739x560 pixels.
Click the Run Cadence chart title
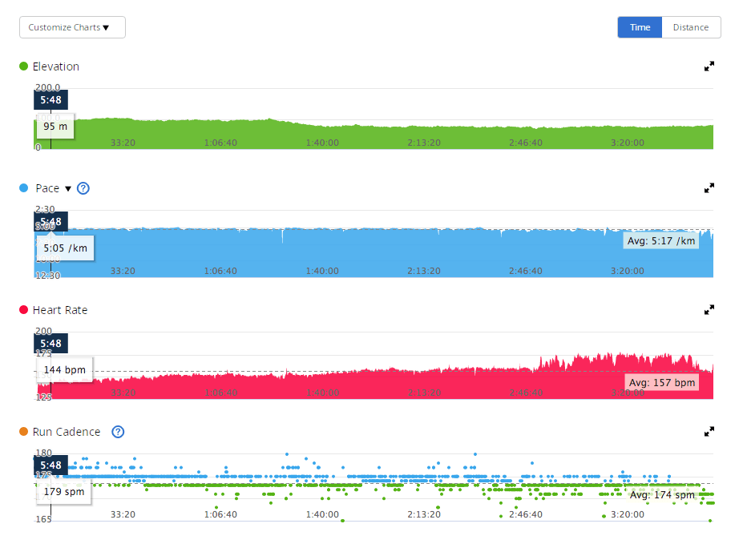point(67,432)
